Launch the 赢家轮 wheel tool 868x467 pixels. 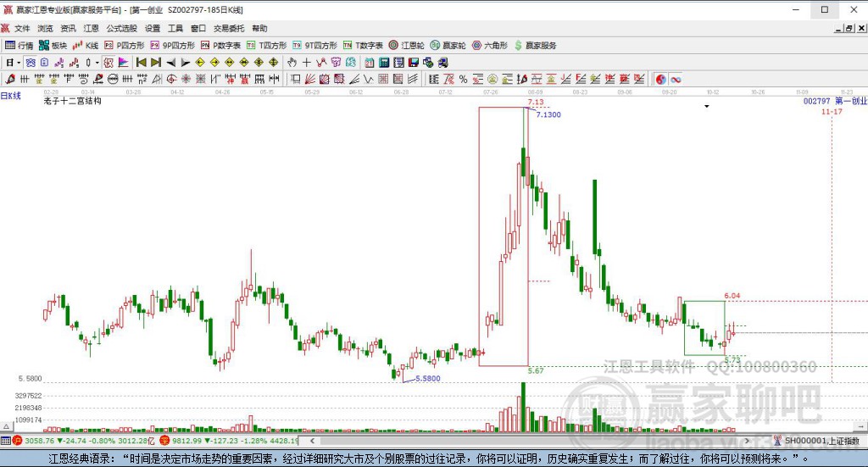pyautogui.click(x=448, y=46)
